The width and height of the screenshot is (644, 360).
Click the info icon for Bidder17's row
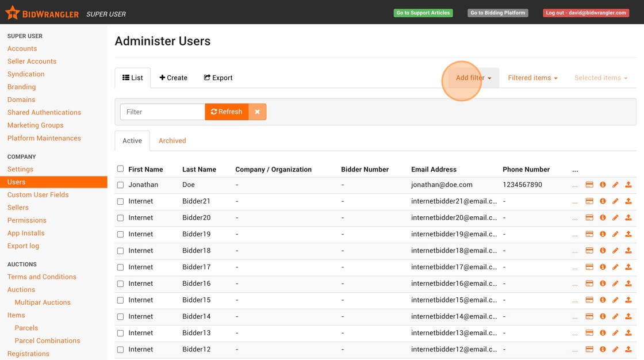pyautogui.click(x=603, y=267)
